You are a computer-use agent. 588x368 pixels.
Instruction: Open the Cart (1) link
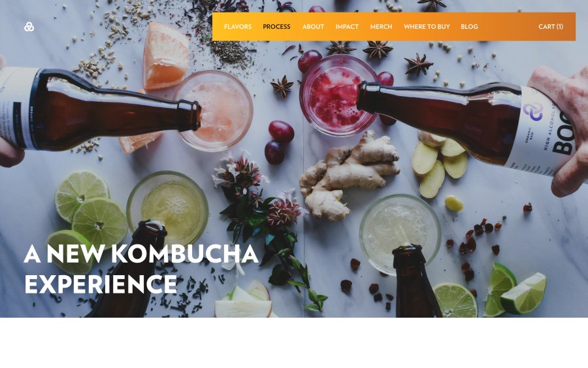(x=551, y=27)
